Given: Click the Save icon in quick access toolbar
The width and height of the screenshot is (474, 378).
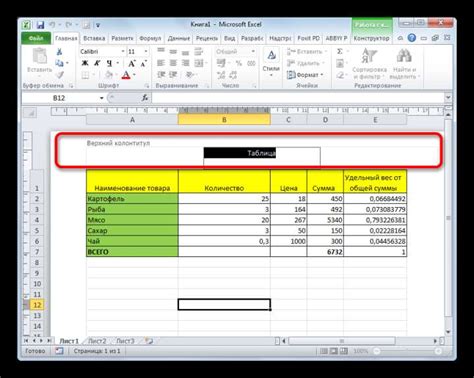Looking at the screenshot, I should pos(40,25).
